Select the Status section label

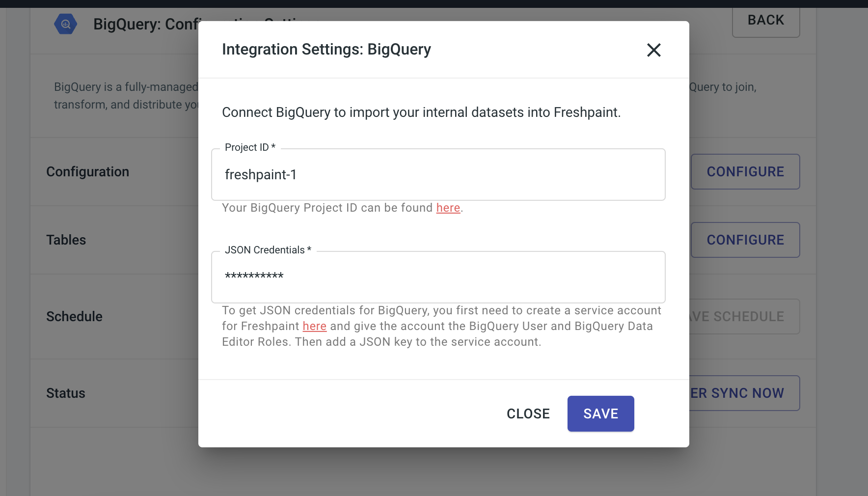(x=66, y=393)
